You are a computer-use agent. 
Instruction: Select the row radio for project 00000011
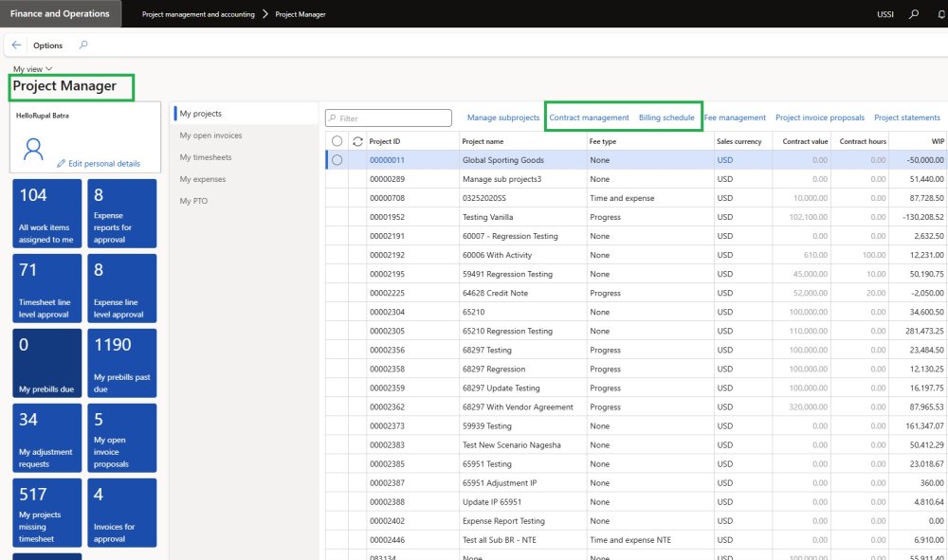337,160
